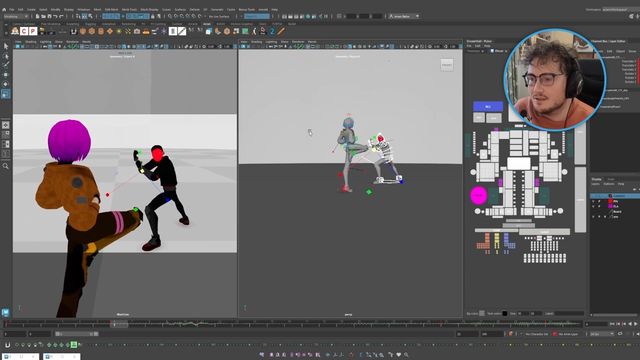Screen dimensions: 640x360
Task: Click the highlighted Scale tool in toolbox
Action: coord(6,94)
